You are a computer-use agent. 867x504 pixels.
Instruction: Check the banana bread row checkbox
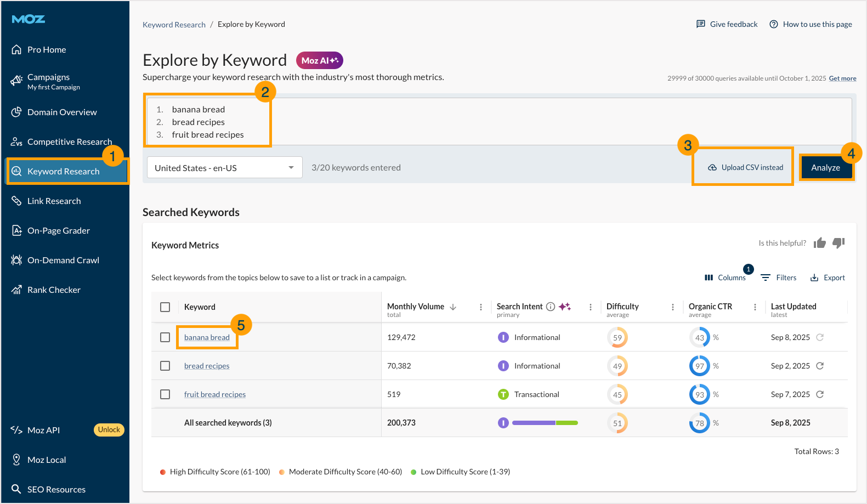click(x=165, y=337)
